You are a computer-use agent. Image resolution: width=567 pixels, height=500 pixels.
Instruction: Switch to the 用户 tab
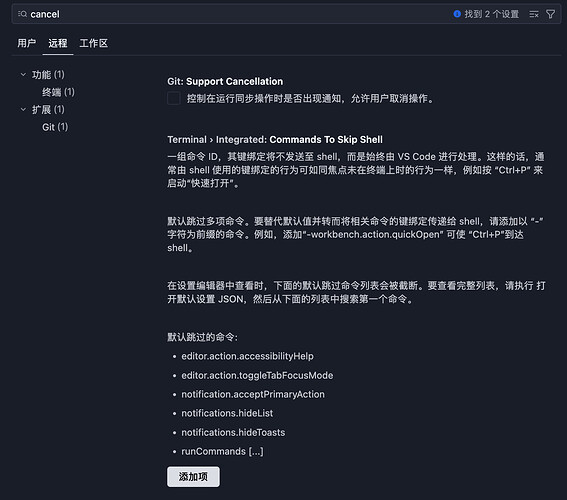[x=26, y=43]
